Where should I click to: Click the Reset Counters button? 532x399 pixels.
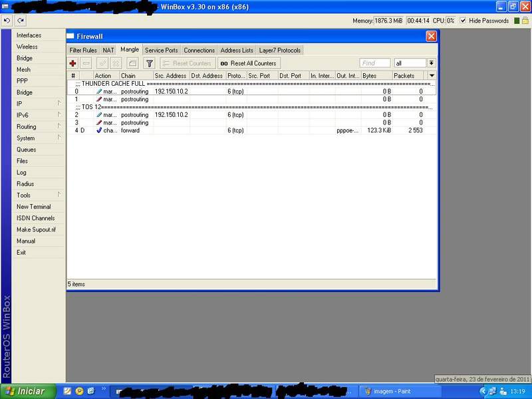(188, 63)
